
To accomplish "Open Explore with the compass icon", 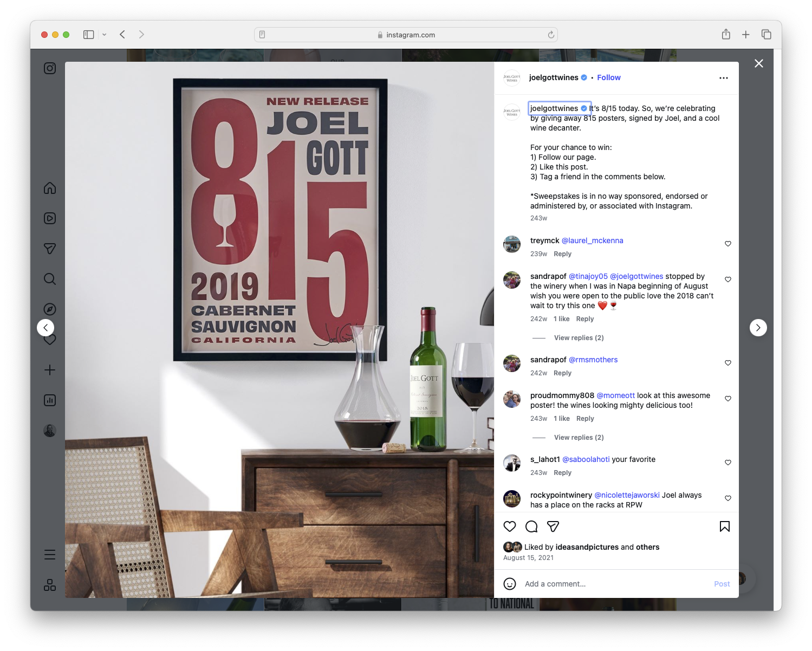I will point(49,309).
